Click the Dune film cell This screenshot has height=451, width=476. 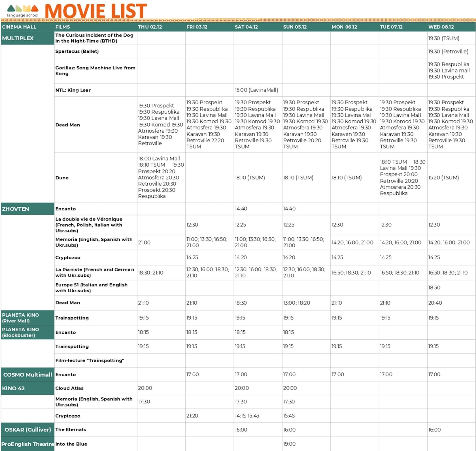pos(95,178)
